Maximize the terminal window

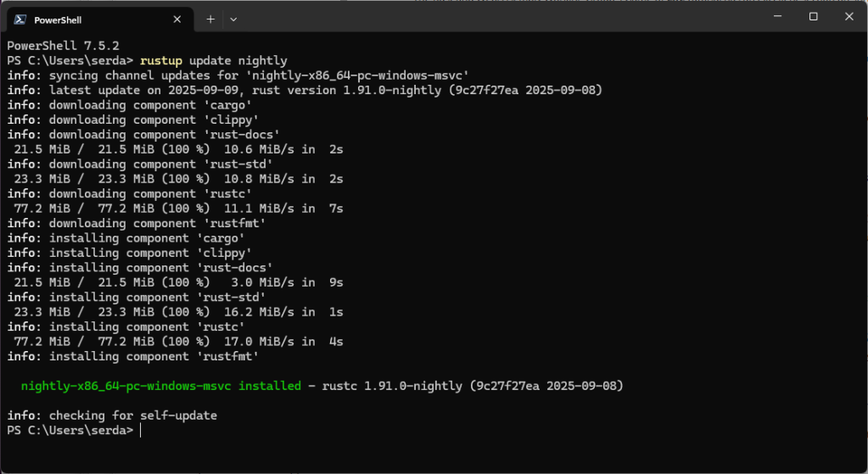coord(813,17)
